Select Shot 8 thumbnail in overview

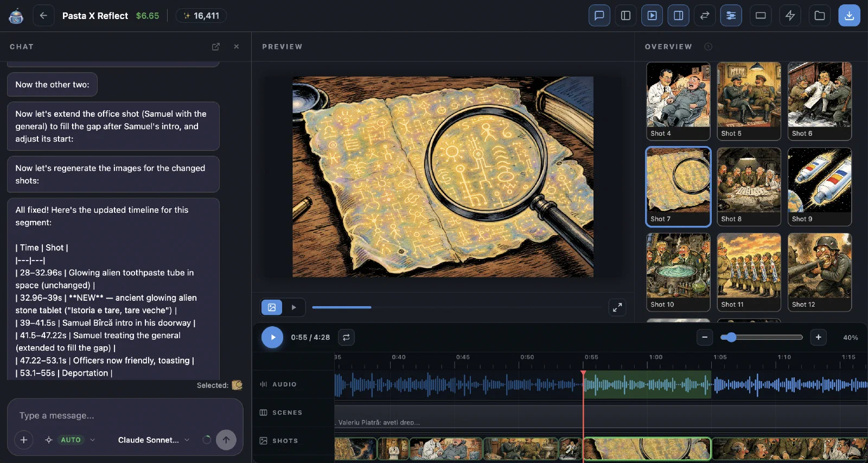749,187
